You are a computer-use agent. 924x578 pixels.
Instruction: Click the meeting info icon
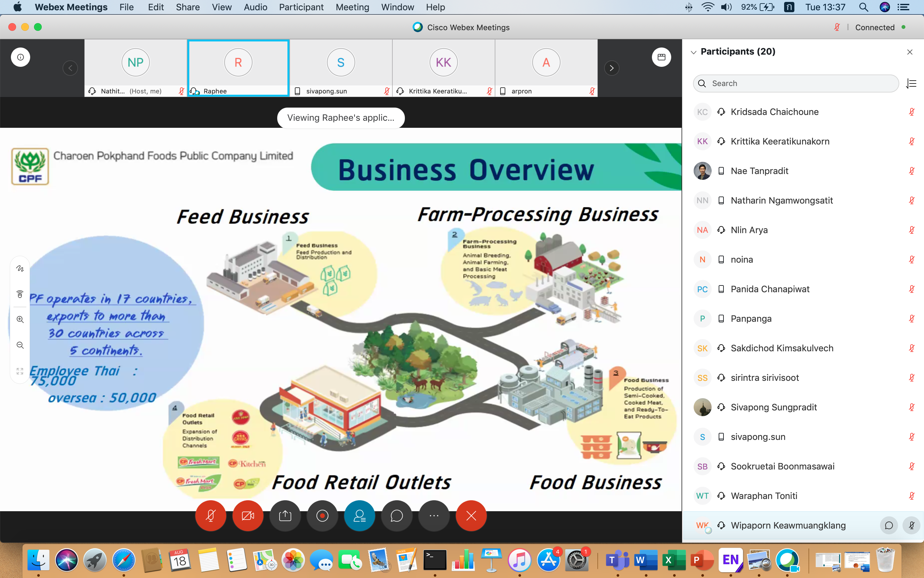21,57
